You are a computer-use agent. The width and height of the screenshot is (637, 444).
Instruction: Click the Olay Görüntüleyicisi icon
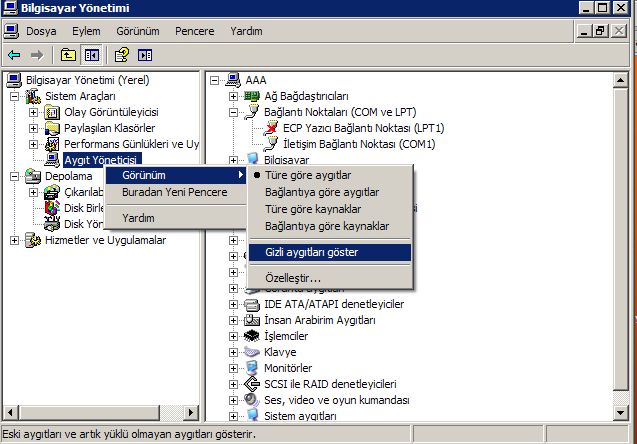click(52, 112)
